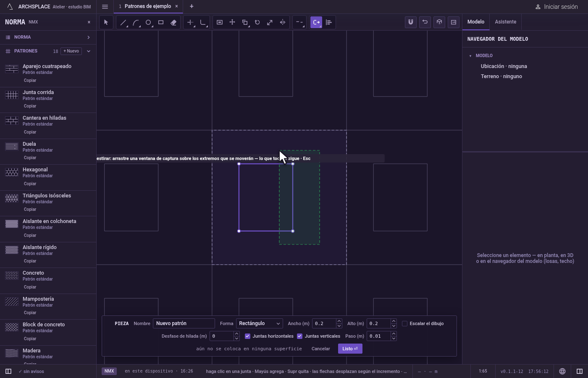The image size is (588, 378).
Task: Toggle left sidebar panel in status bar
Action: (x=8, y=371)
